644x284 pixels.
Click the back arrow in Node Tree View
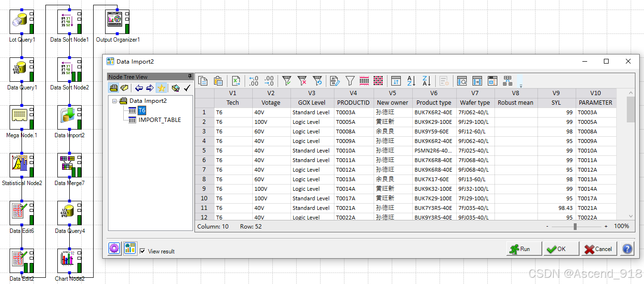[x=139, y=88]
